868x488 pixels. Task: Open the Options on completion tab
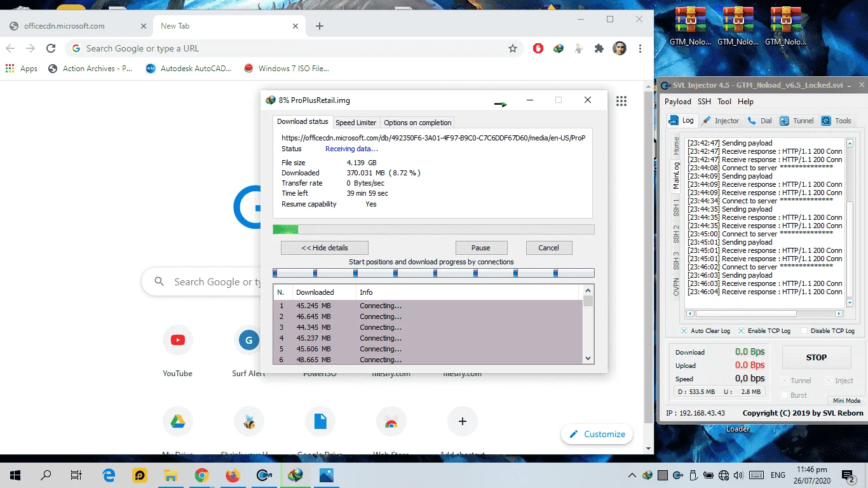coord(417,123)
